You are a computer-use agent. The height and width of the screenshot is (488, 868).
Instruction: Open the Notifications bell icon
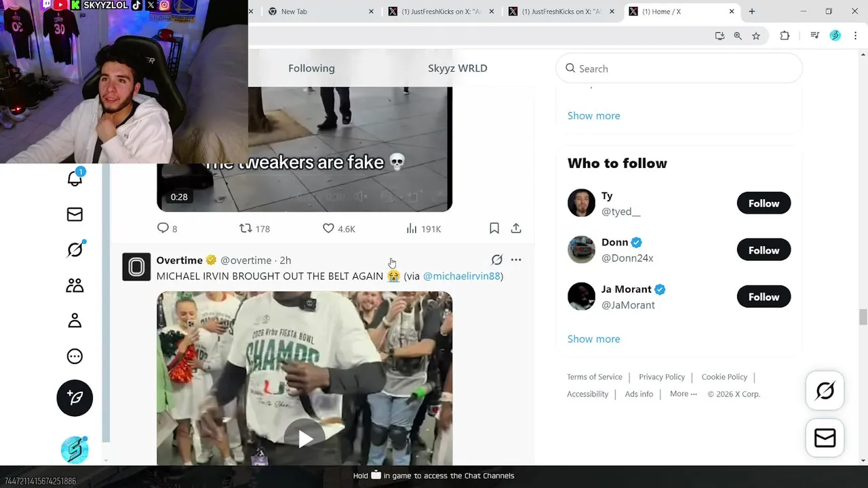[x=75, y=178]
